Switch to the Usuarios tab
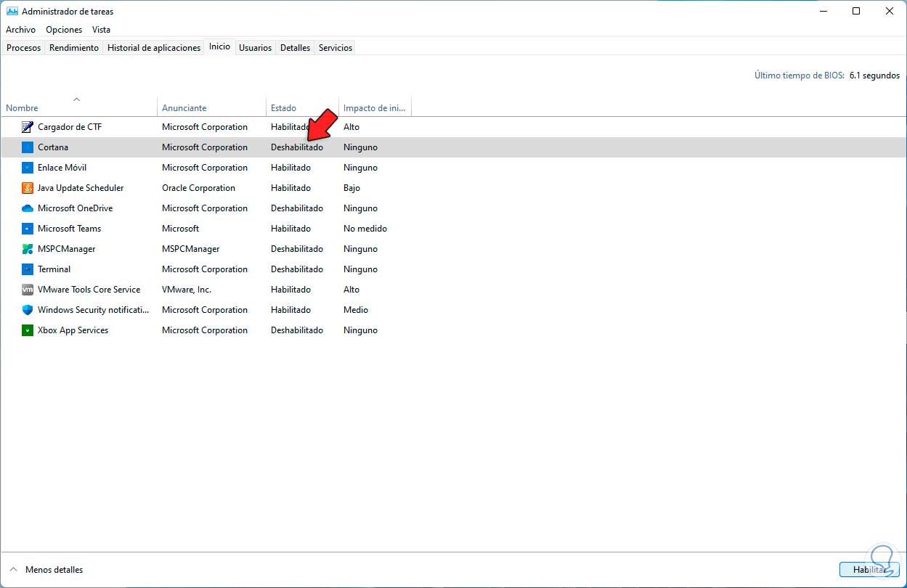907x588 pixels. [x=256, y=48]
